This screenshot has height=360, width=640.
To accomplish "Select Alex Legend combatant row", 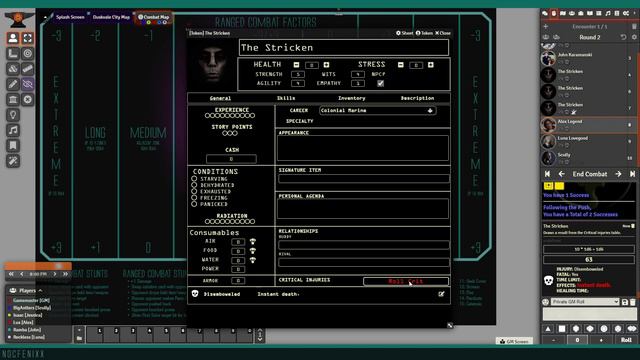I will click(x=588, y=125).
